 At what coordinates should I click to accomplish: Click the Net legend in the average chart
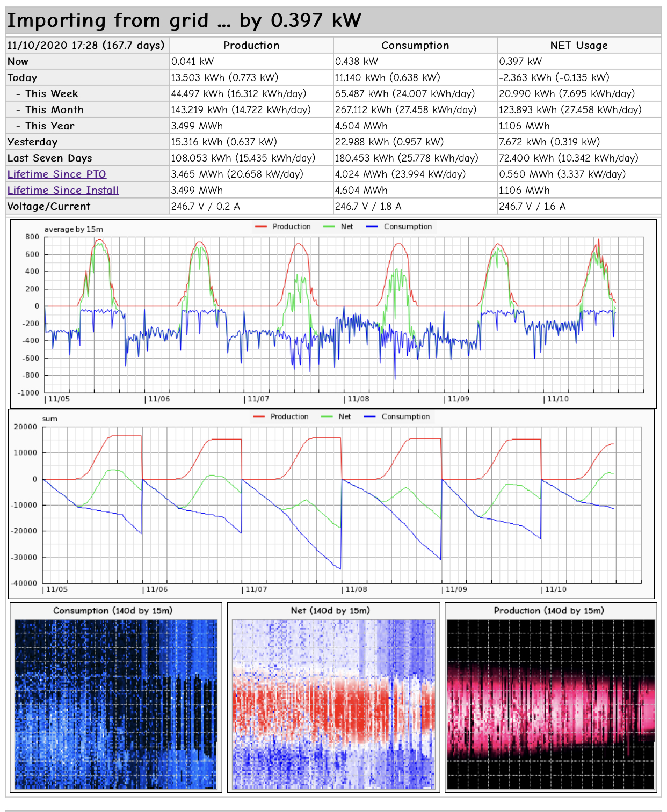[338, 227]
